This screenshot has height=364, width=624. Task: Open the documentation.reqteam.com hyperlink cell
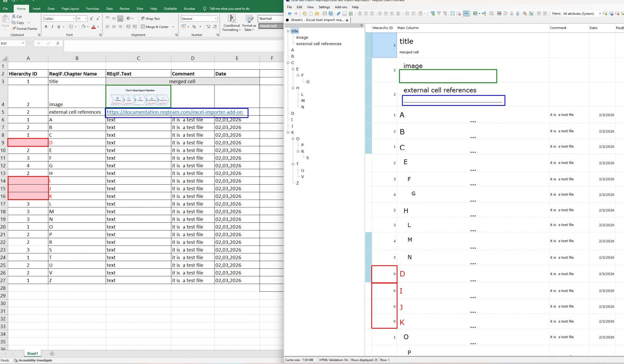175,112
